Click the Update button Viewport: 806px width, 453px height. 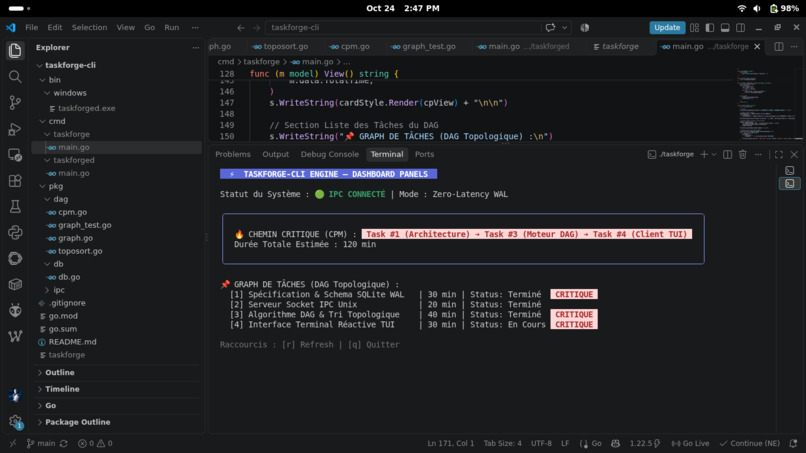pyautogui.click(x=667, y=28)
